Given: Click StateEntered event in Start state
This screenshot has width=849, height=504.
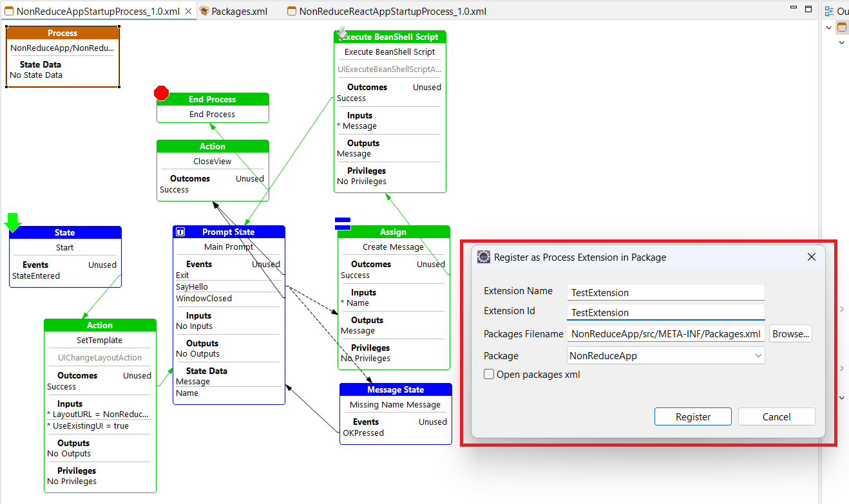Looking at the screenshot, I should pyautogui.click(x=36, y=275).
